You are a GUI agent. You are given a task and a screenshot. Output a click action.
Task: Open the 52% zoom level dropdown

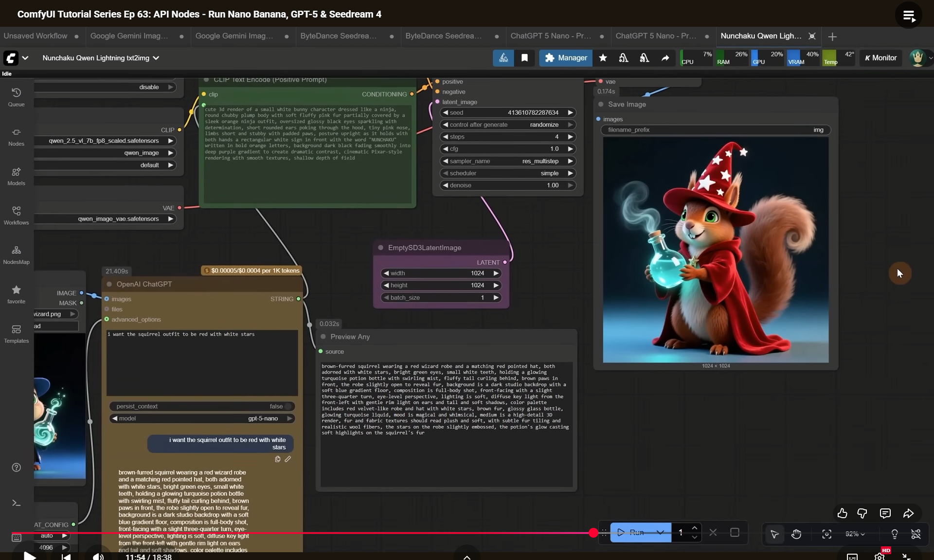pyautogui.click(x=855, y=534)
